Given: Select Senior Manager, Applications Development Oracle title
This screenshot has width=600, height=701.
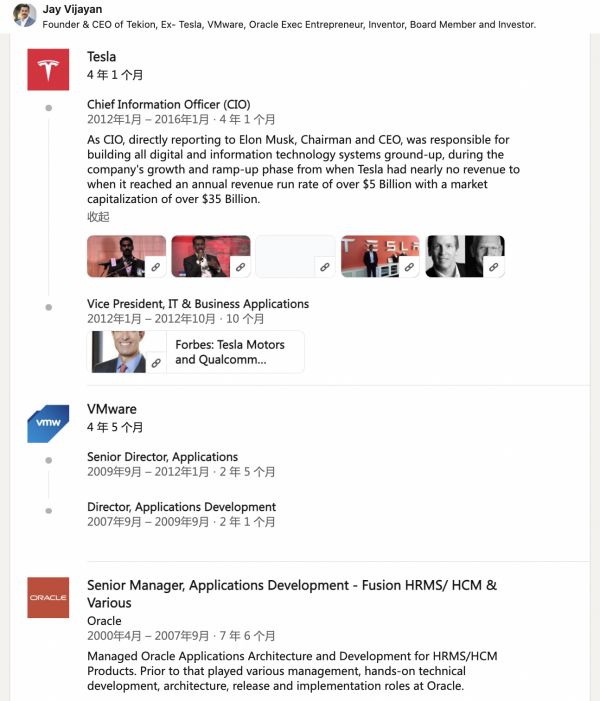Looking at the screenshot, I should pos(292,594).
